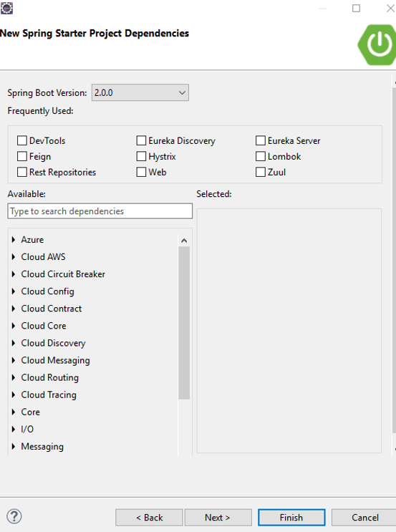Check the Rest Repositories option
Screen dimensions: 396x532
click(22, 172)
